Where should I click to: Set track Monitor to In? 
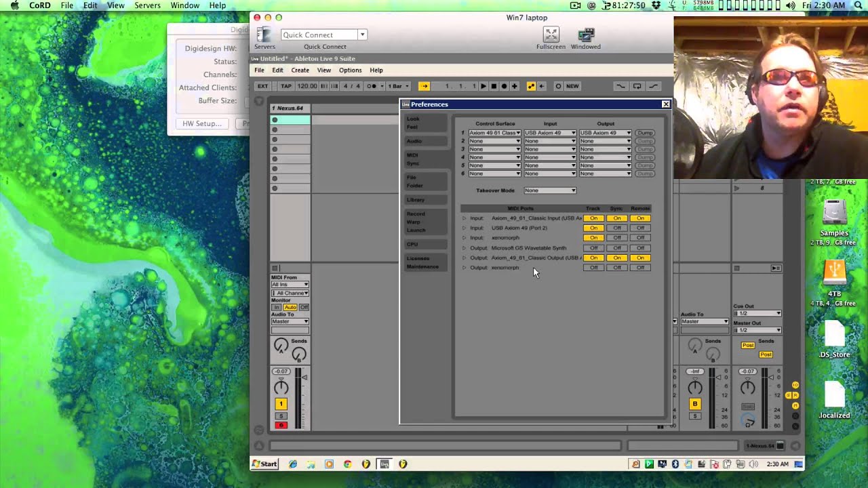[x=277, y=308]
